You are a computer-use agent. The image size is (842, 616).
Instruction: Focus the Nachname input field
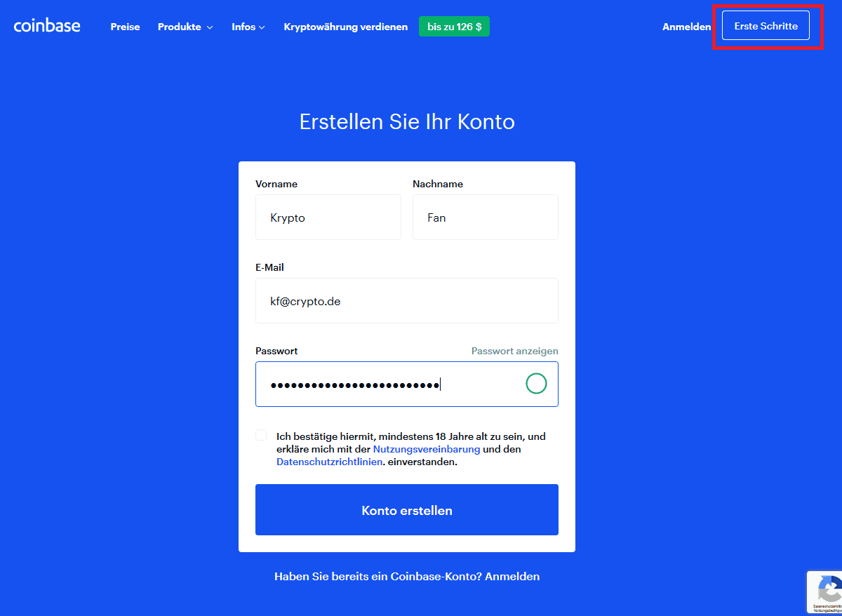[485, 217]
